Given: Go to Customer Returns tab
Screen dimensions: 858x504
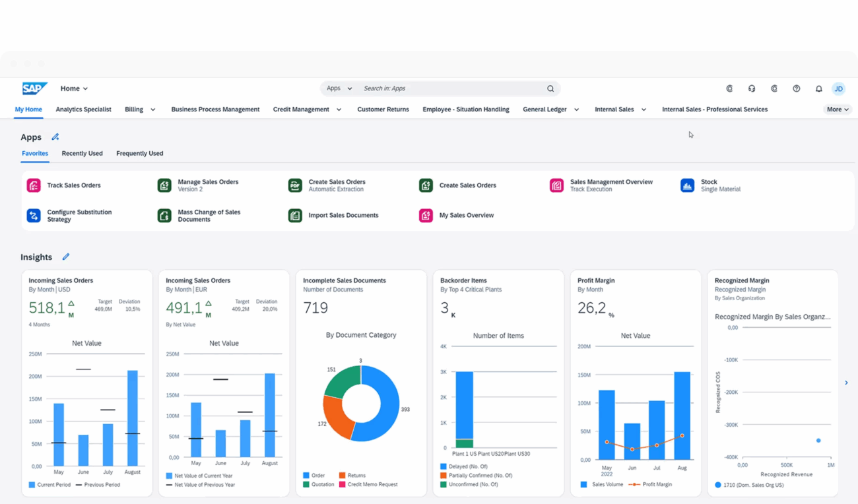Looking at the screenshot, I should point(383,110).
